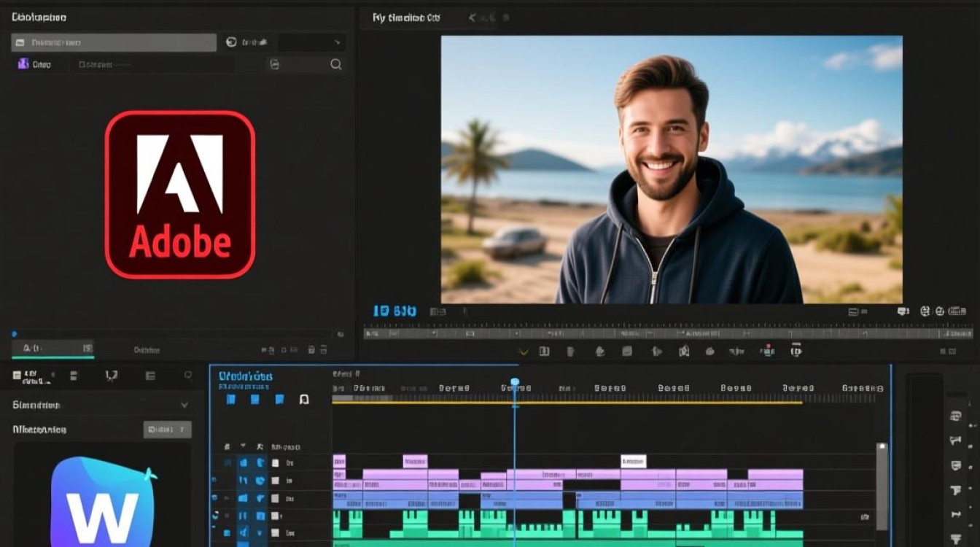Switch to the green-underlined tab in left panel
The image size is (980, 547).
[53, 349]
